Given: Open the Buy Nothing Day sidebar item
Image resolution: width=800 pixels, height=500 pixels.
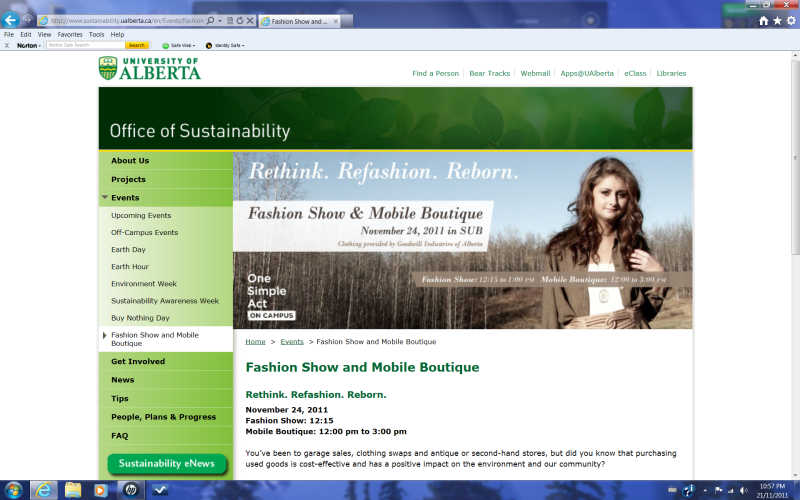Looking at the screenshot, I should tap(140, 318).
